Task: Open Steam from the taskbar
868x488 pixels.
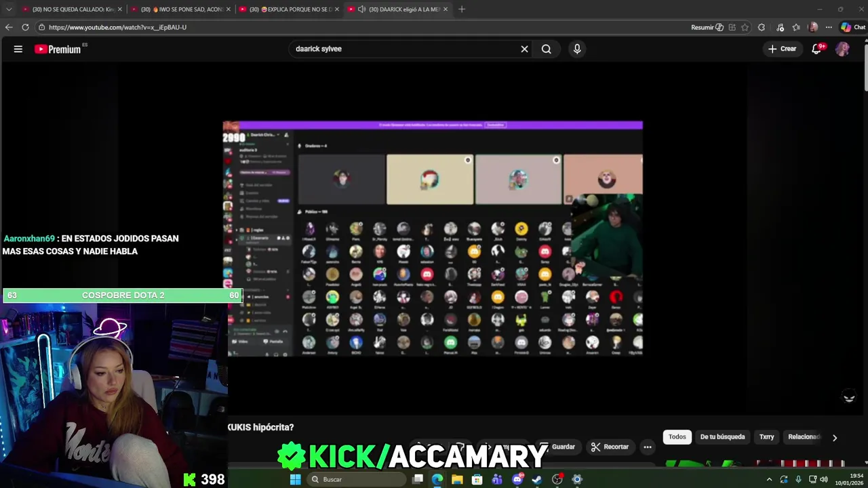Action: pos(537,479)
